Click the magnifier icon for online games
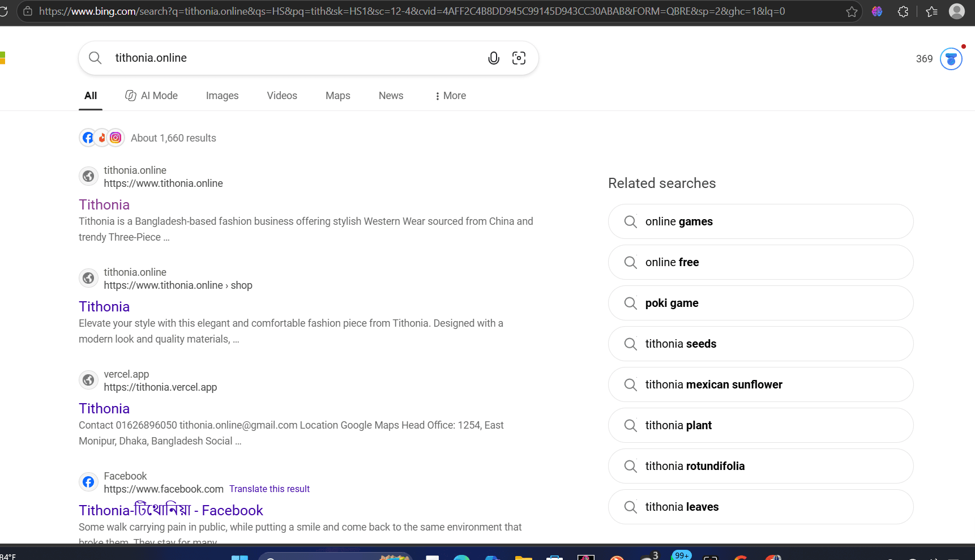The width and height of the screenshot is (975, 560). (x=630, y=221)
